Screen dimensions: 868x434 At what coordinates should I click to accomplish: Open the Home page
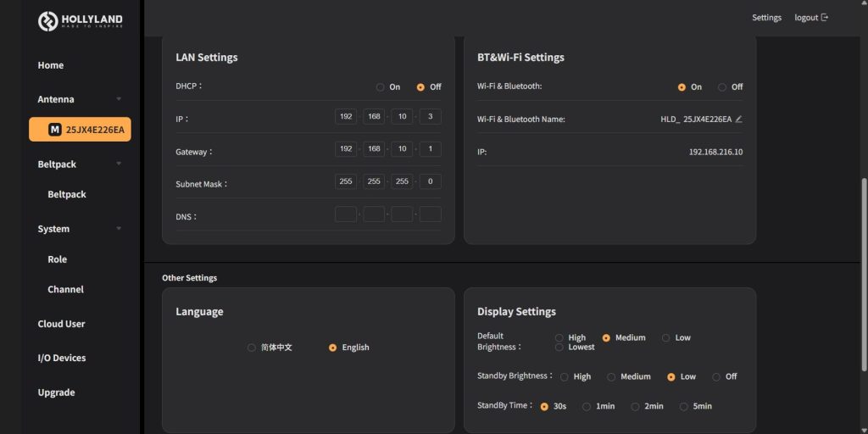click(51, 65)
